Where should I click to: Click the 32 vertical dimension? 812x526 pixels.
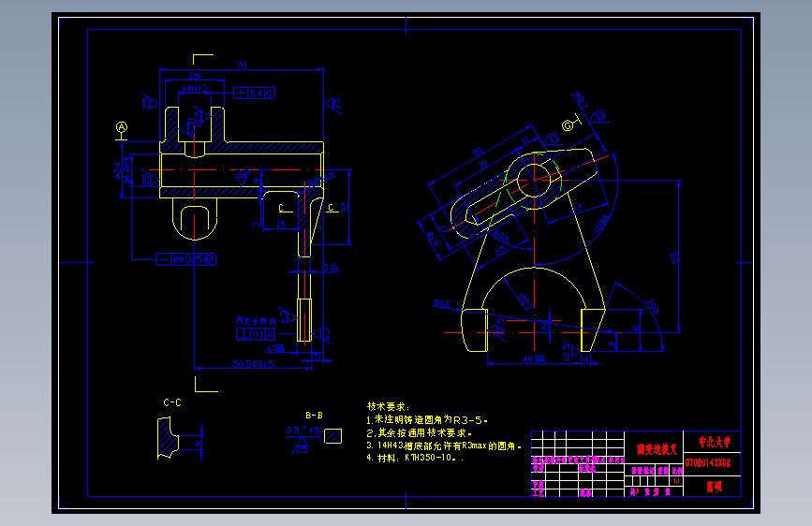[x=345, y=207]
